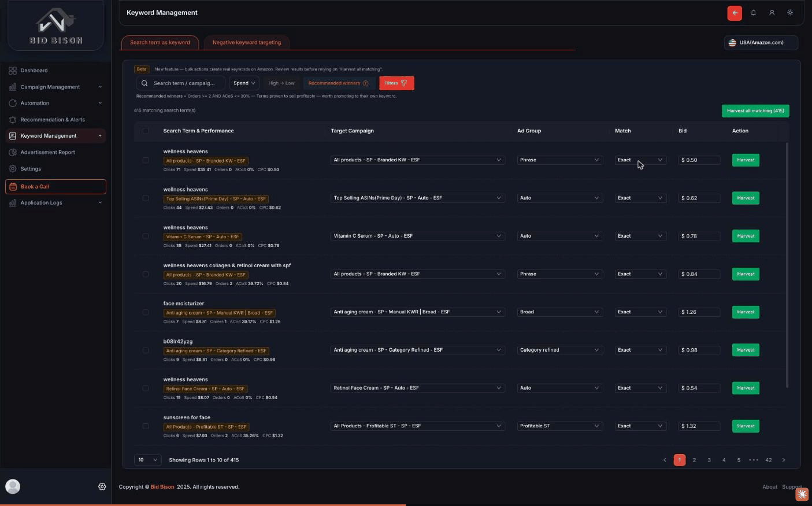812x506 pixels.
Task: Check the wellness heavens Retinol Face Cream row
Action: [146, 389]
